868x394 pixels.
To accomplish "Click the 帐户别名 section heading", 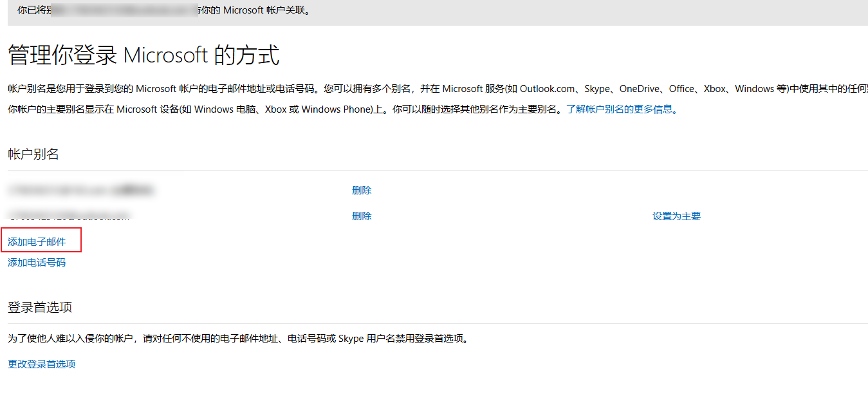I will pos(33,154).
